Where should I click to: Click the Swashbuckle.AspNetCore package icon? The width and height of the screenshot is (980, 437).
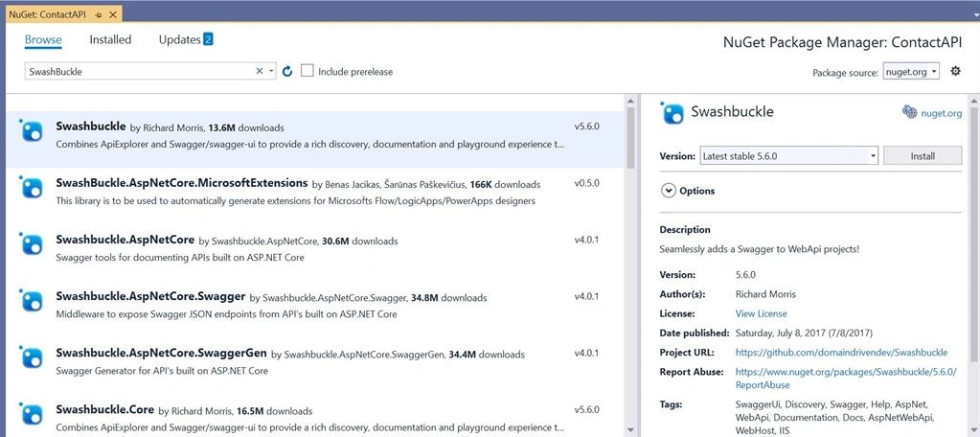pyautogui.click(x=32, y=244)
